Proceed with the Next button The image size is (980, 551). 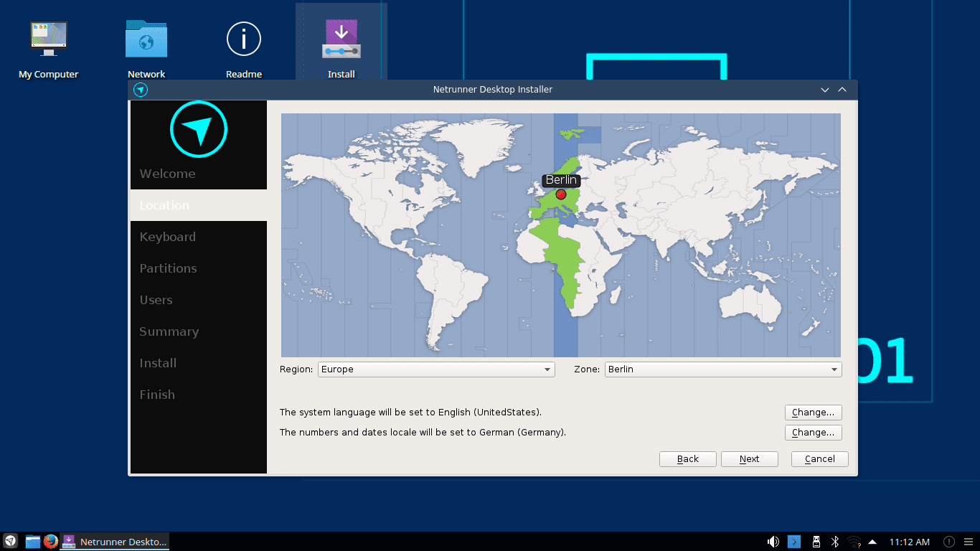click(749, 459)
